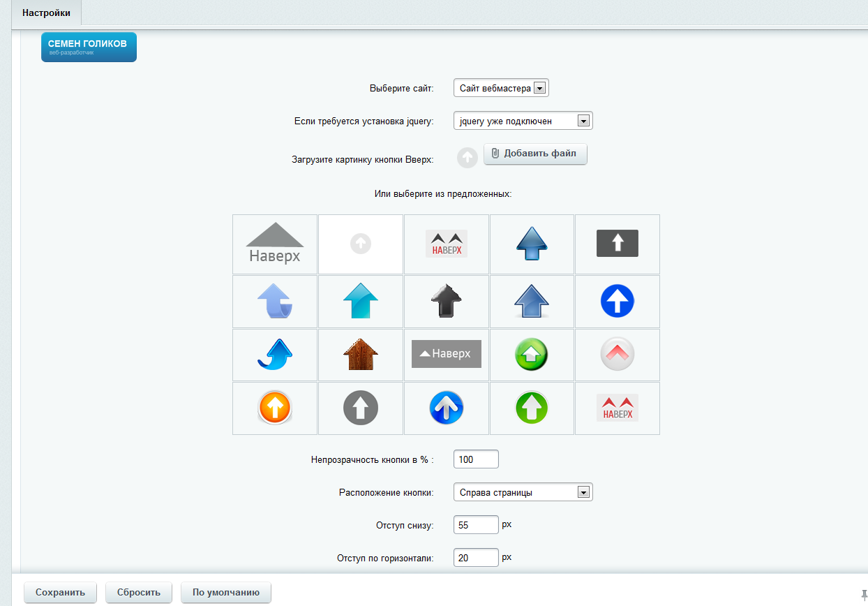The image size is (868, 606).
Task: Choose the black up arrow image
Action: click(x=446, y=302)
